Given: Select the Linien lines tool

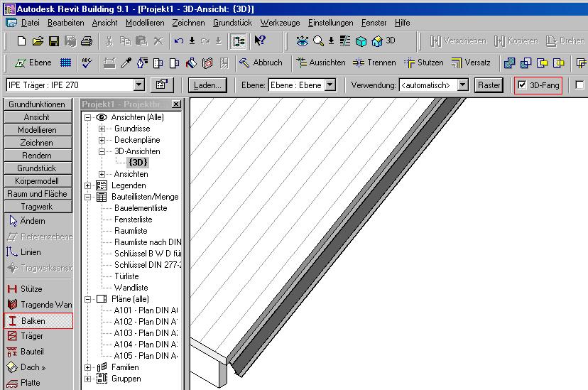Looking at the screenshot, I should [x=23, y=252].
